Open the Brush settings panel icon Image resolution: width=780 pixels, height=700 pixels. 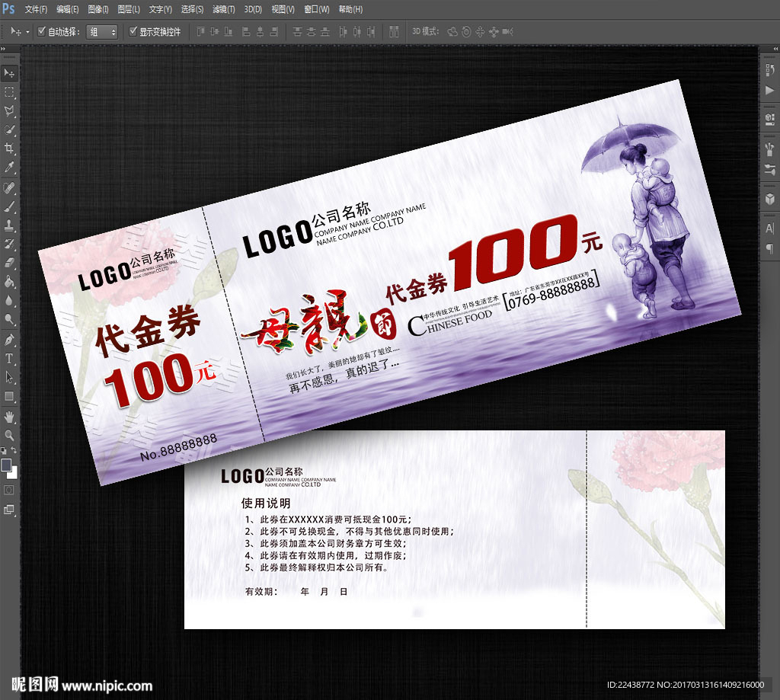(769, 170)
